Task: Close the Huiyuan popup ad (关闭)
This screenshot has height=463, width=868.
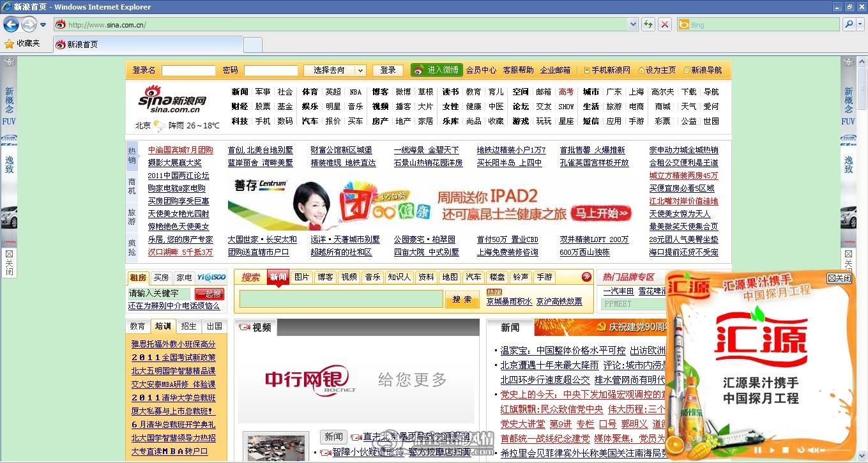Action: (x=839, y=278)
